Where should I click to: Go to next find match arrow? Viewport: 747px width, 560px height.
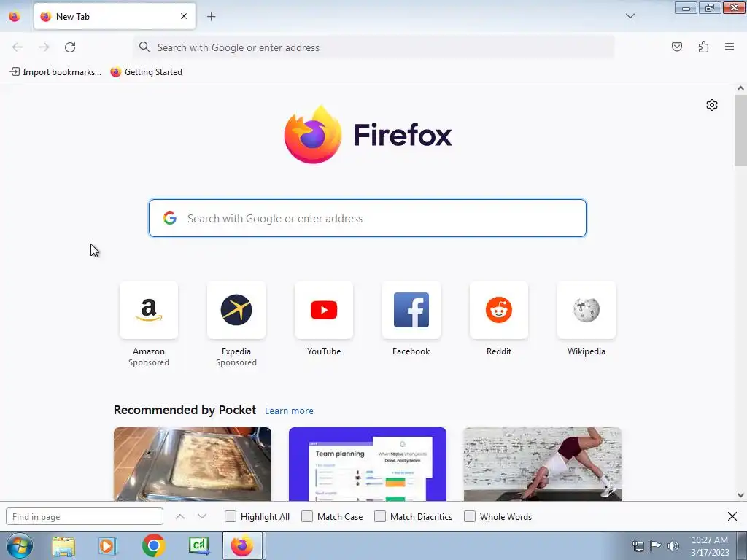(x=202, y=517)
